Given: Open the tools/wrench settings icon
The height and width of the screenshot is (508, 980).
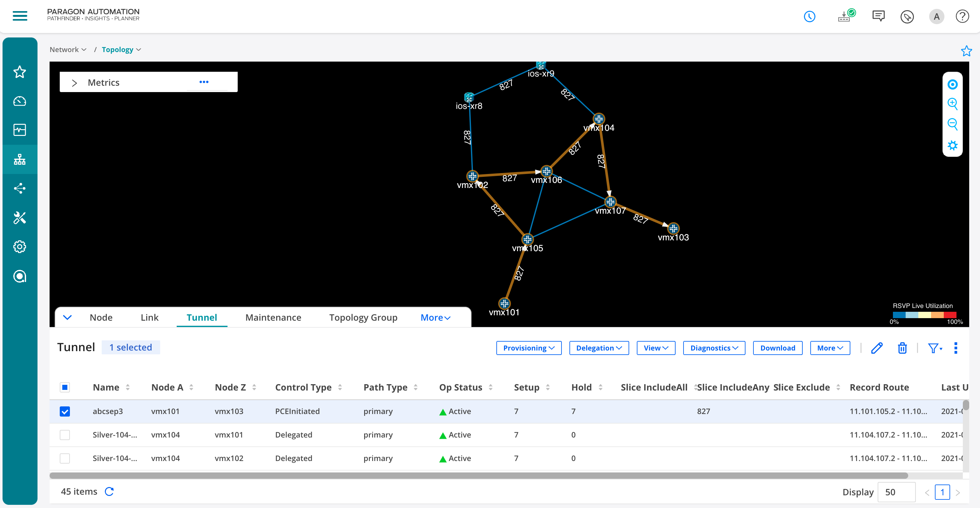Looking at the screenshot, I should tap(19, 218).
